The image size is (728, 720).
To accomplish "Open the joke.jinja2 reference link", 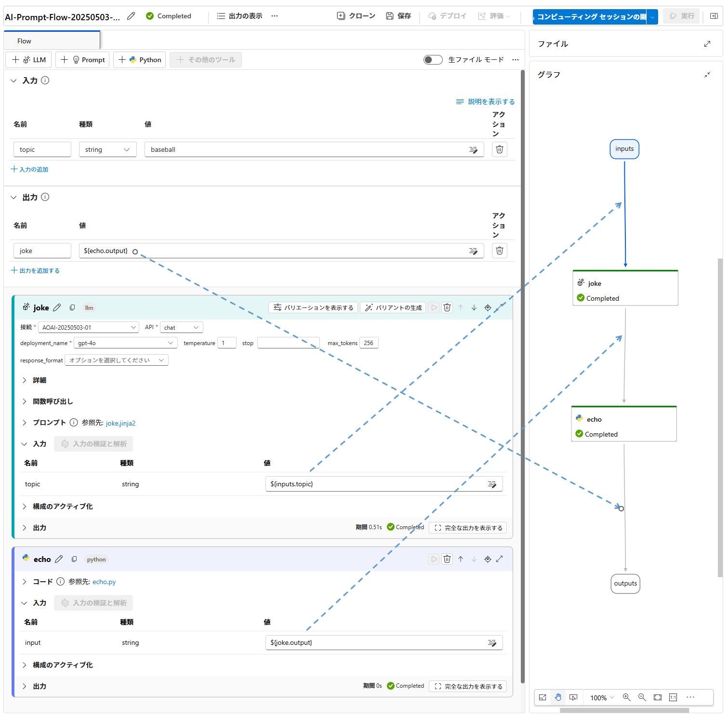I will pyautogui.click(x=120, y=423).
